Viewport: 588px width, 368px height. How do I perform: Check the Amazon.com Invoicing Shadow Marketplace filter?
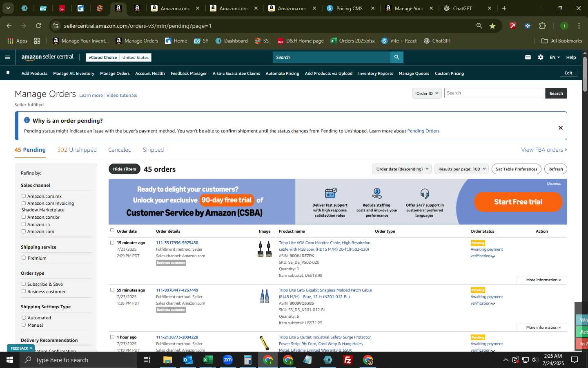[24, 203]
